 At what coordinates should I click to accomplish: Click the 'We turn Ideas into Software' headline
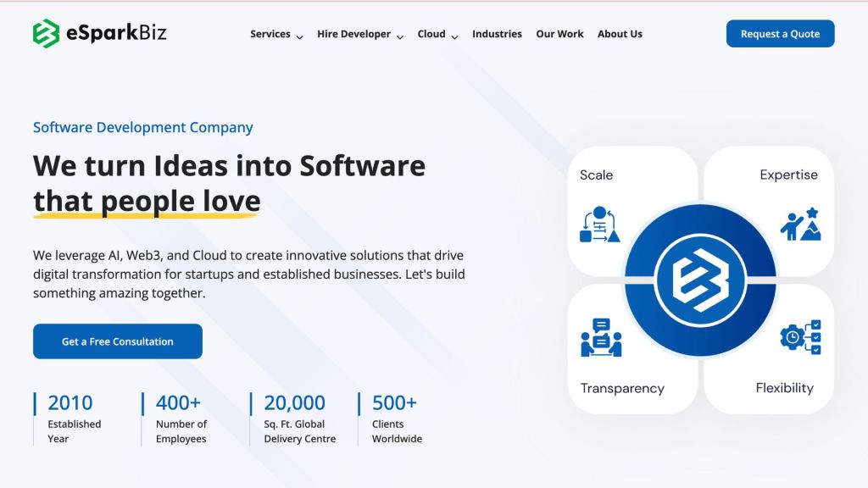(229, 166)
